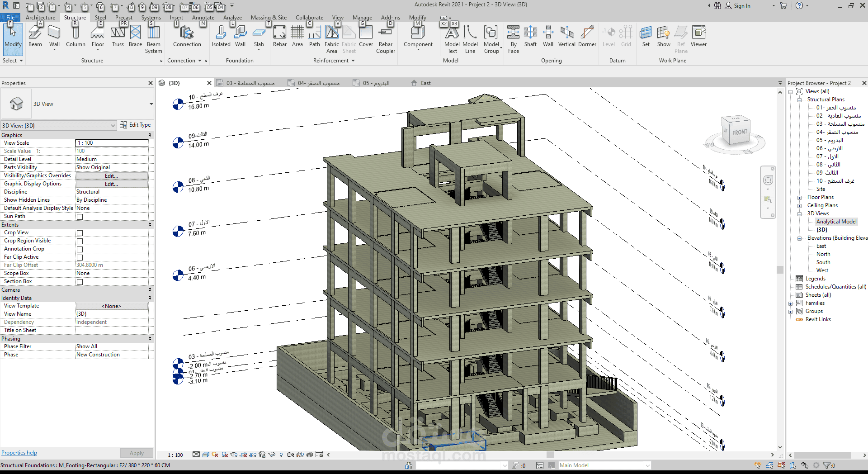Toggle Far Clip Active checkbox

tap(80, 257)
